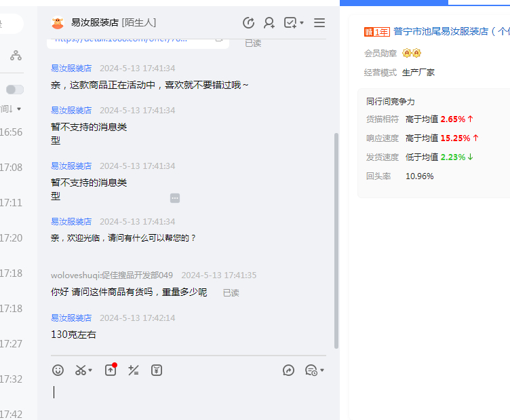Open the emoji smiley picker

[x=58, y=370]
